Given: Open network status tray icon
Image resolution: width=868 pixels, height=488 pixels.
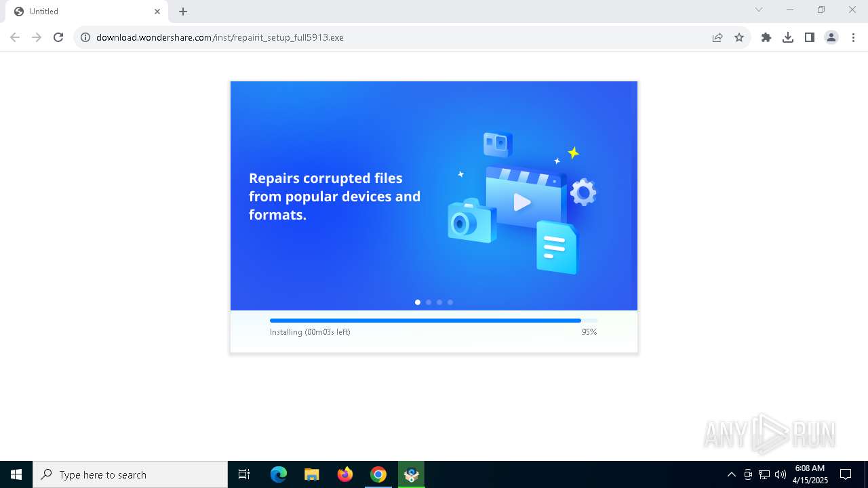Looking at the screenshot, I should click(x=764, y=474).
